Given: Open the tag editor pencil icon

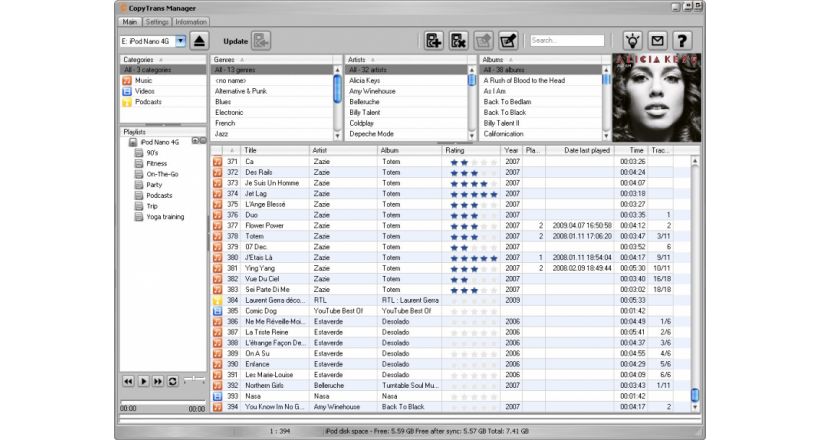Looking at the screenshot, I should pyautogui.click(x=508, y=41).
